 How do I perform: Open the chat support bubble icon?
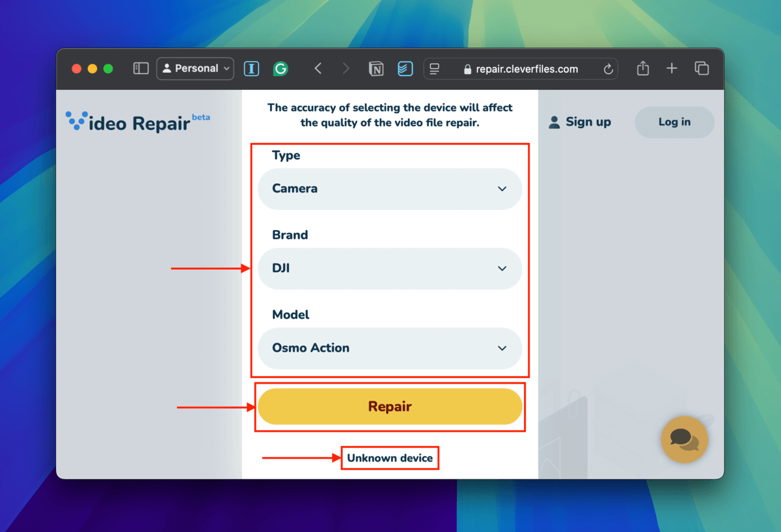pyautogui.click(x=684, y=440)
